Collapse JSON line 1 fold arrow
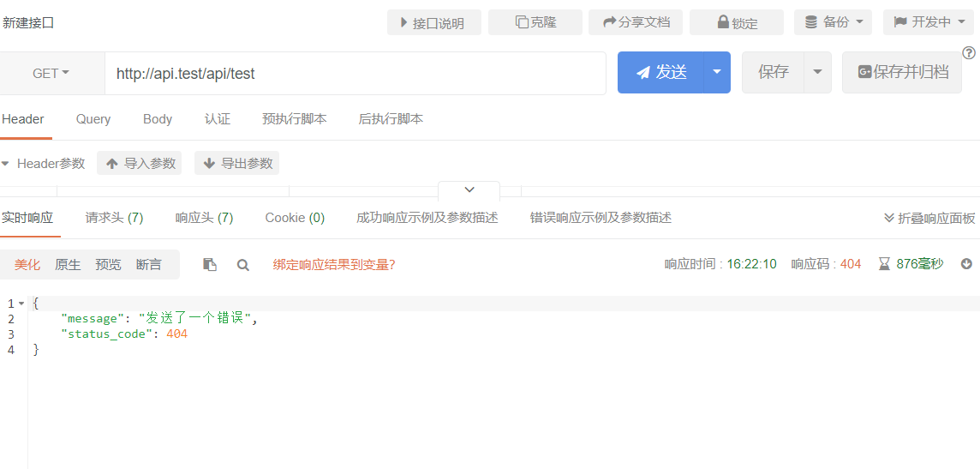 pos(22,304)
